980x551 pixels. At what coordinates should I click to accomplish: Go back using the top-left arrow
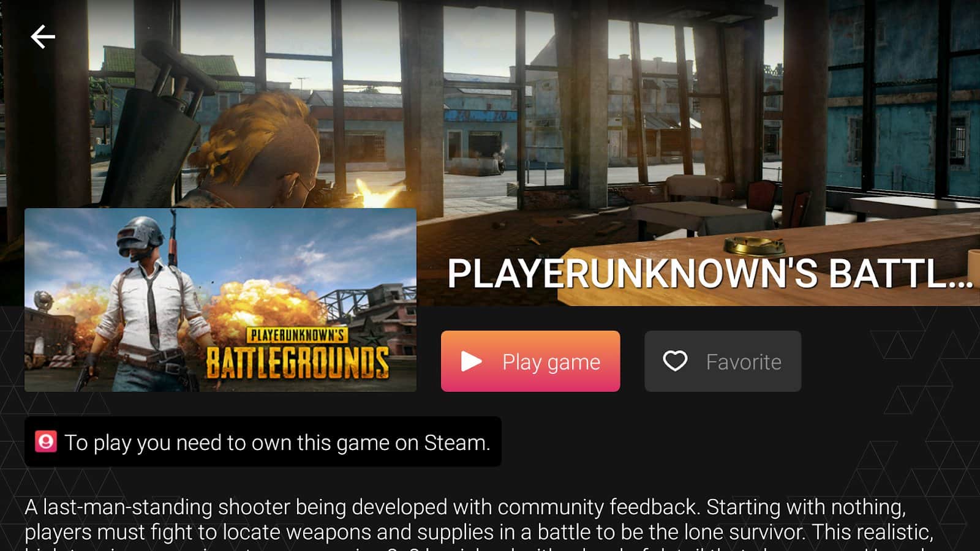43,37
